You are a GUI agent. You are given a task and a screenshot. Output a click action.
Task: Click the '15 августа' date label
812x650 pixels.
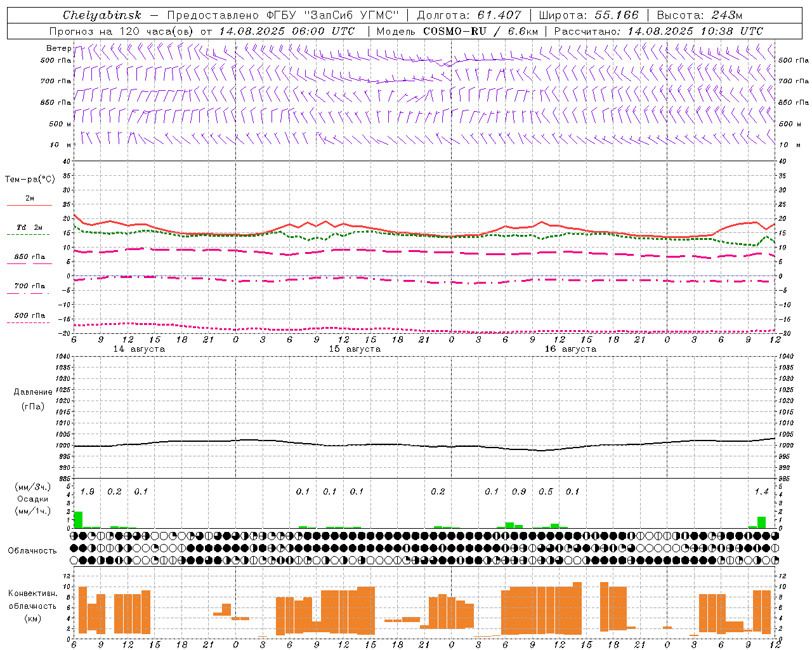pos(355,349)
